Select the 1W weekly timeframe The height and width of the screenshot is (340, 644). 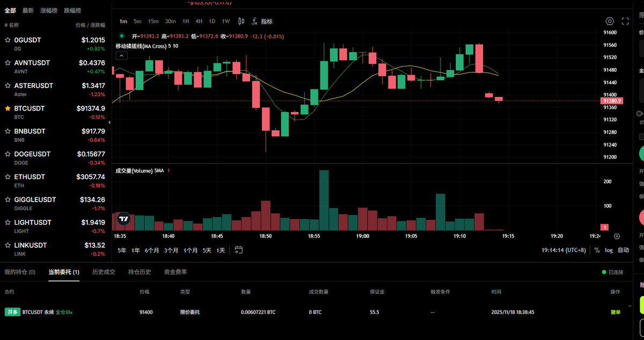[226, 21]
